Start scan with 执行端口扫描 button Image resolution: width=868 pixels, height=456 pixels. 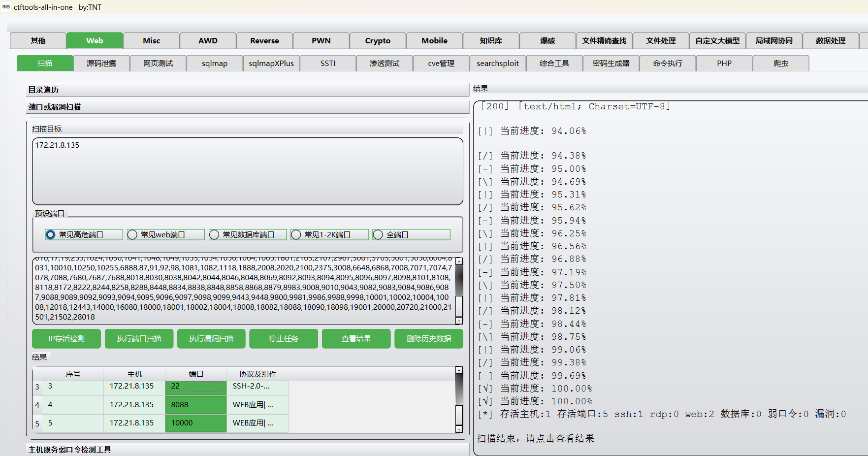(x=139, y=339)
